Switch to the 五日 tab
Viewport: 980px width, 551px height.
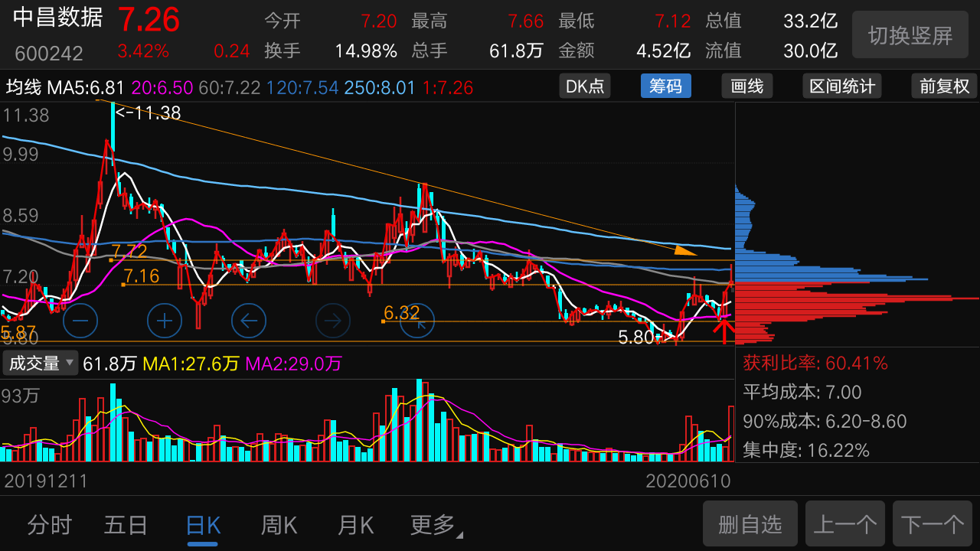126,525
